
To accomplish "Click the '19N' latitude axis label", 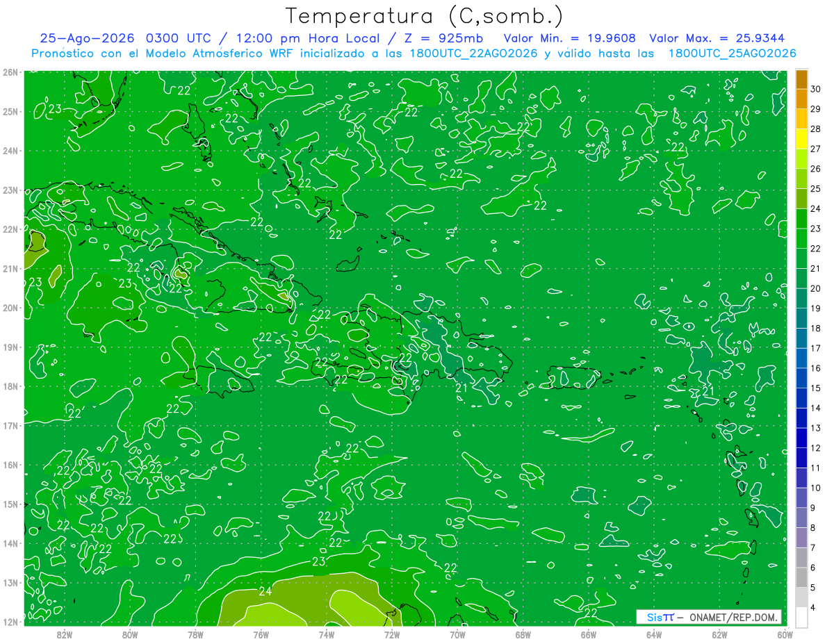I will coord(10,347).
